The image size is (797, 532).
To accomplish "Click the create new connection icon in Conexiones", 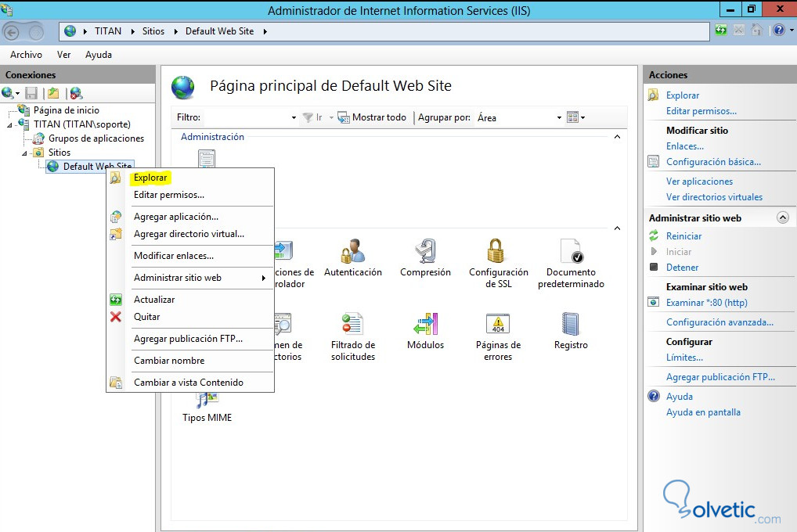I will click(9, 93).
